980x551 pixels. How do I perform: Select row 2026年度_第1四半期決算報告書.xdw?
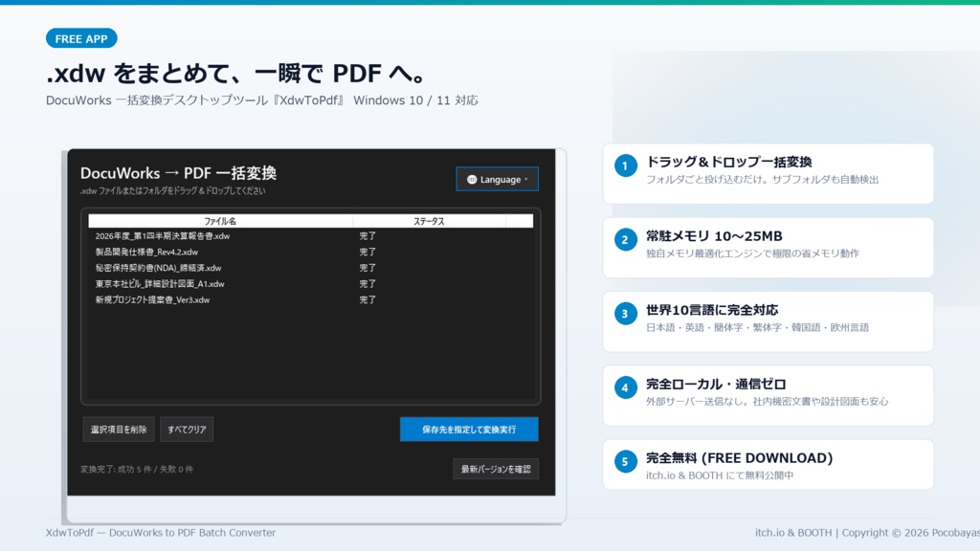click(x=311, y=236)
